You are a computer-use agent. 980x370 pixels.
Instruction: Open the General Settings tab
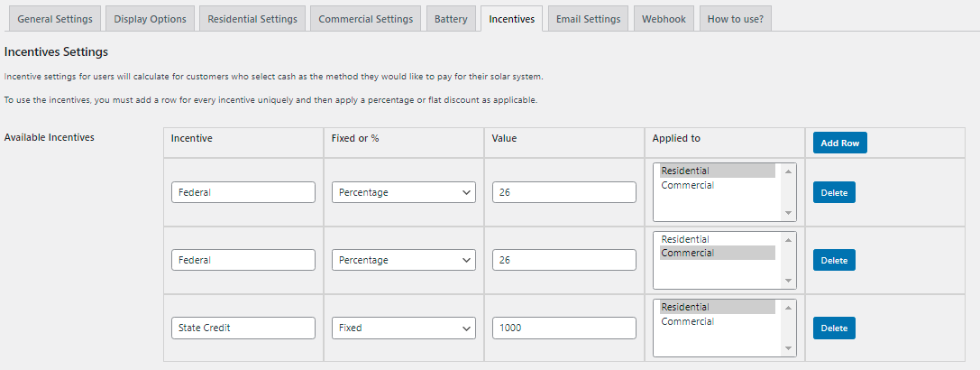click(x=54, y=19)
